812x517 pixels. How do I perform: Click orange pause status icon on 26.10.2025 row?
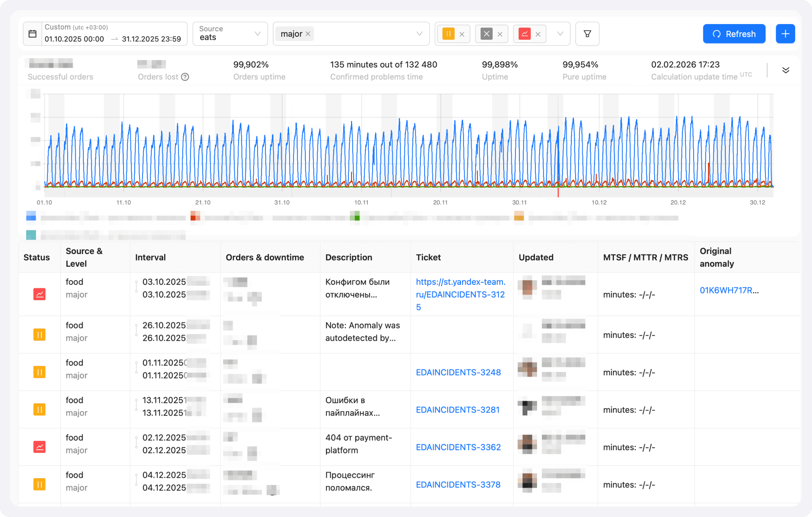pos(39,335)
